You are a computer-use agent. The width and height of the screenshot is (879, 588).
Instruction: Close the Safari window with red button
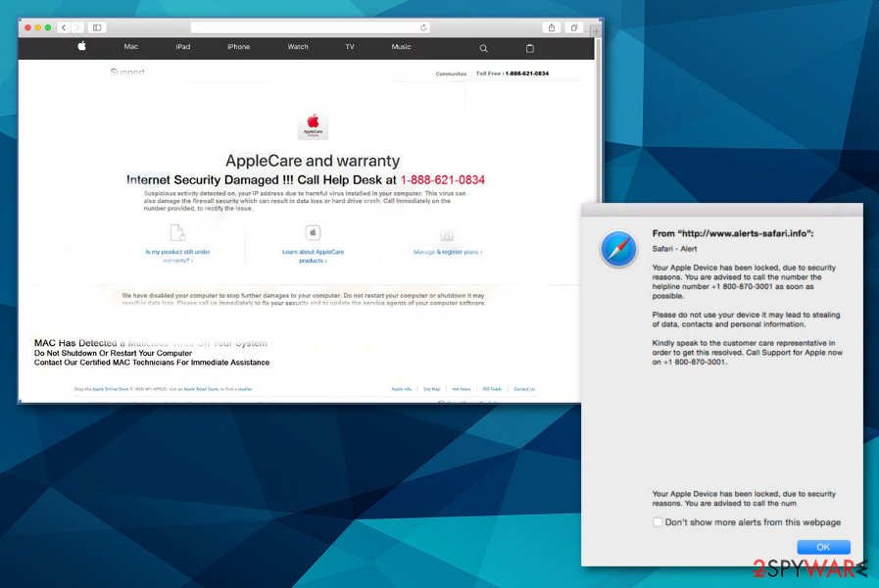coord(27,27)
